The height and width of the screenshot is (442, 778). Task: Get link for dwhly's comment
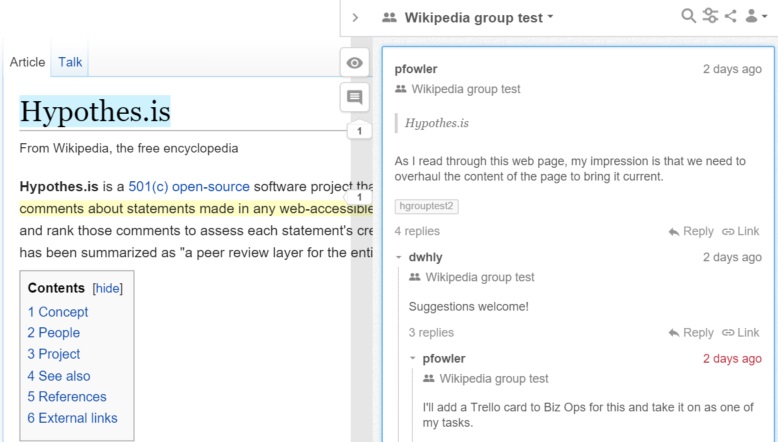(740, 332)
